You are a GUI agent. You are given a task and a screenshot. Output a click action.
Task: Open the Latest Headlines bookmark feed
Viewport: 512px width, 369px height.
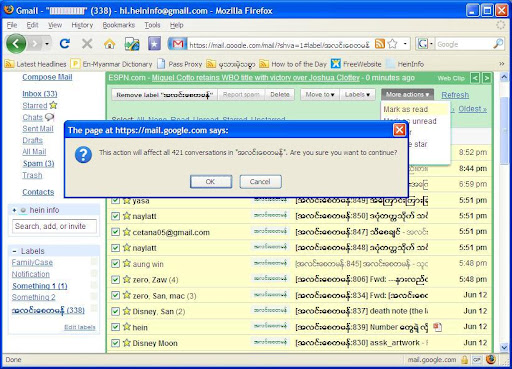click(x=36, y=64)
